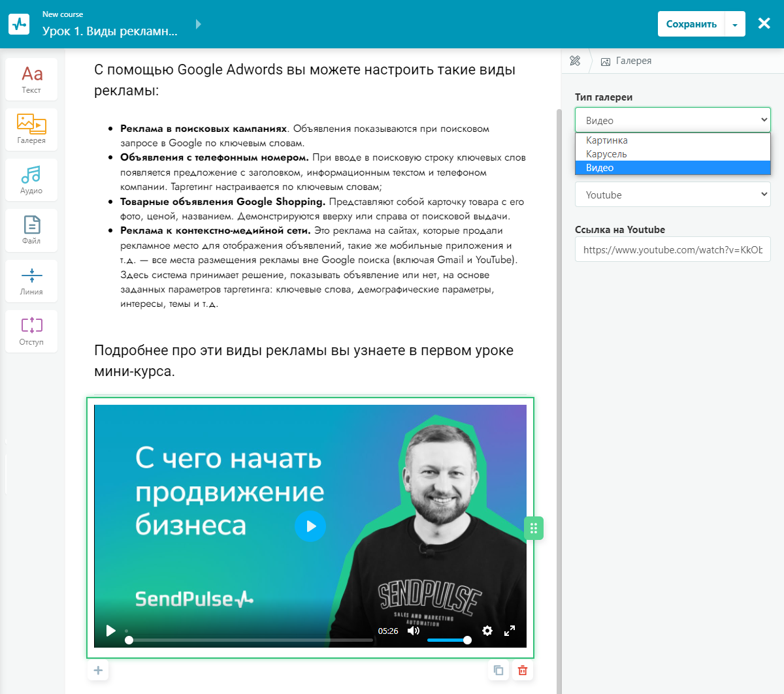
Task: Click the New course label
Action: tap(63, 14)
